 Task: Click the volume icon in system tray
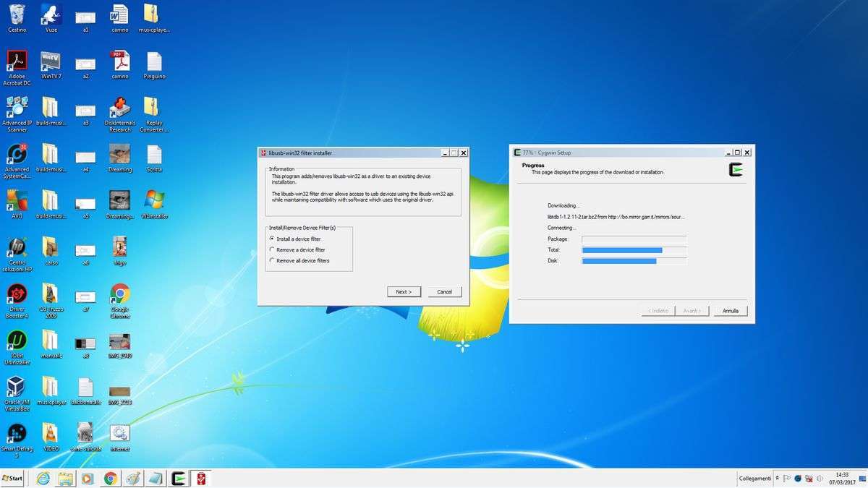[x=820, y=479]
